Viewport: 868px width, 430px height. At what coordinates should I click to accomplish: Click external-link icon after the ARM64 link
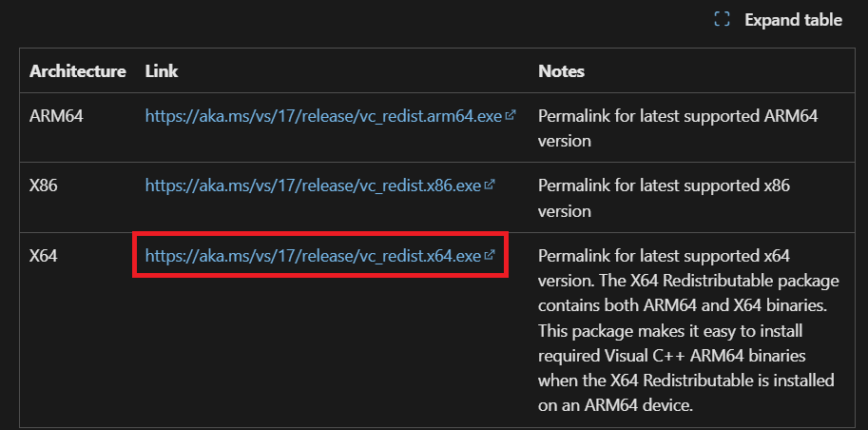pos(511,115)
